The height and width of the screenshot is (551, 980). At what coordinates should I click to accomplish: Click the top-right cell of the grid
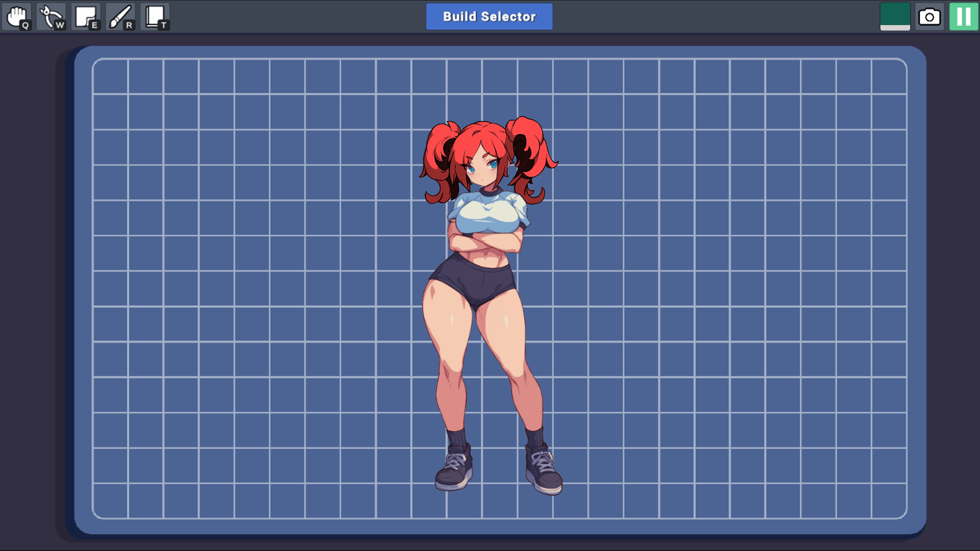click(x=888, y=77)
